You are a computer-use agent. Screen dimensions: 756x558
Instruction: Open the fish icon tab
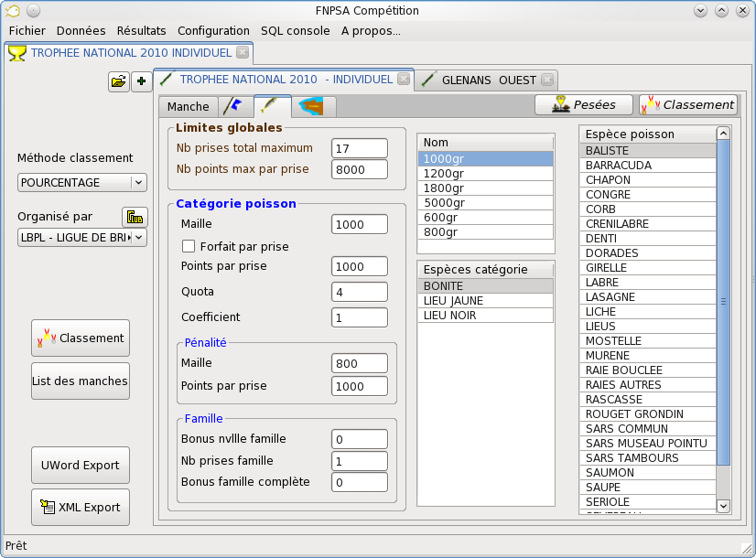313,106
